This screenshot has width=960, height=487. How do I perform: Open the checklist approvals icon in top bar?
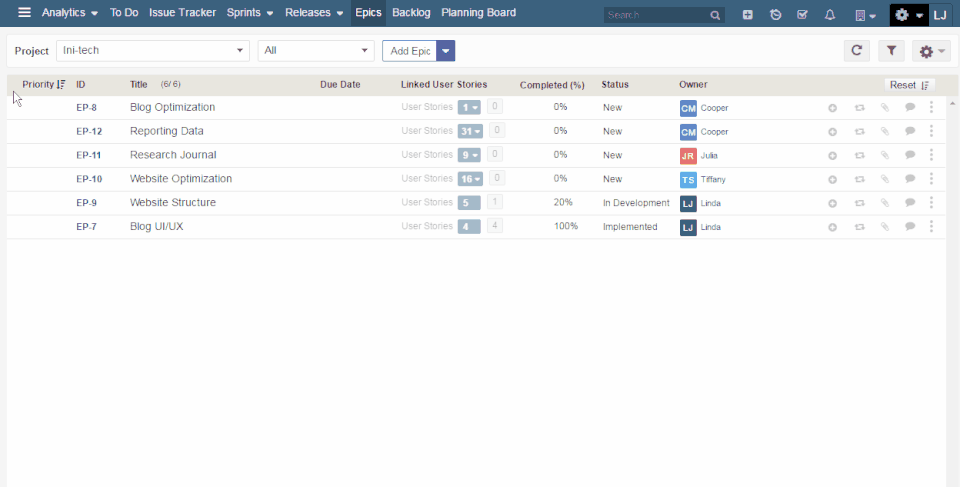pos(803,15)
